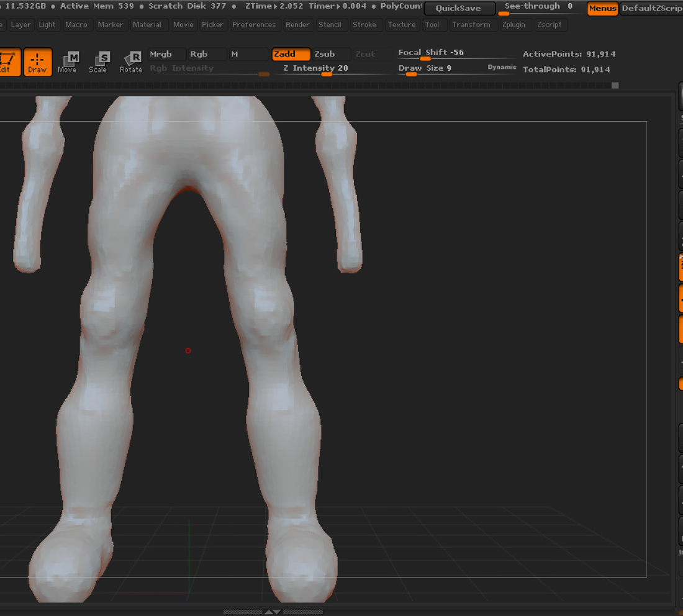The image size is (683, 616).
Task: Expand the Transform palette
Action: [x=471, y=25]
